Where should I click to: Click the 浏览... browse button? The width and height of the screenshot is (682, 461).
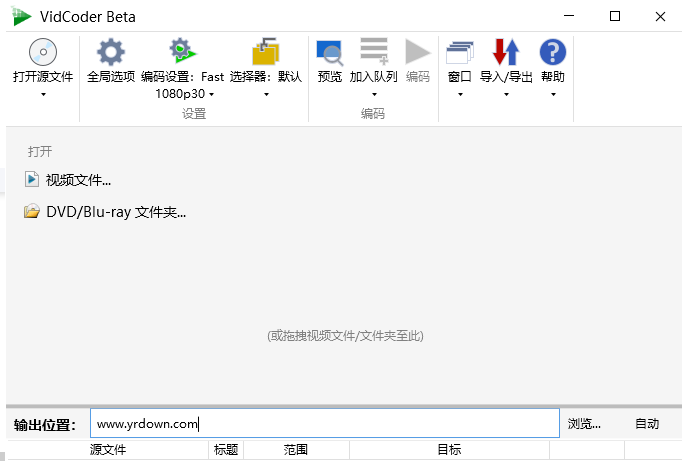click(584, 423)
